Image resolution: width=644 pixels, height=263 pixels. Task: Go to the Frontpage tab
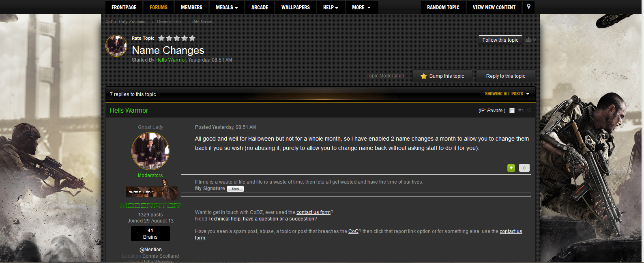point(124,7)
